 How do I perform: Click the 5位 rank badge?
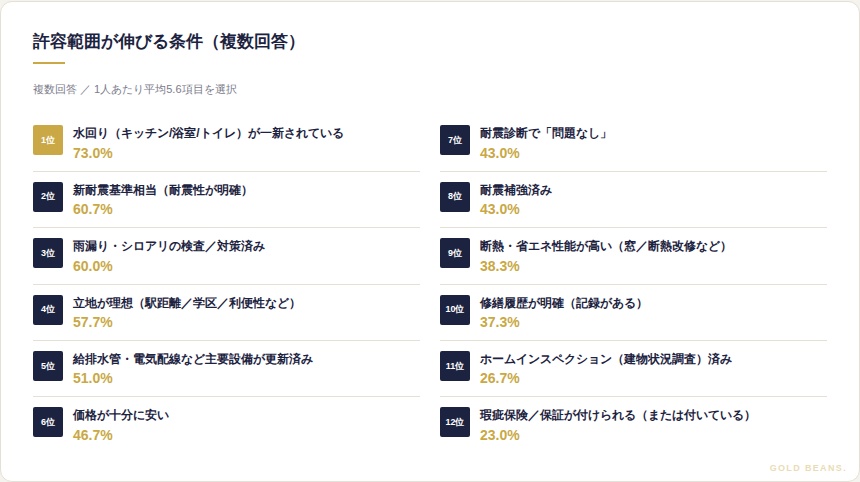click(48, 367)
